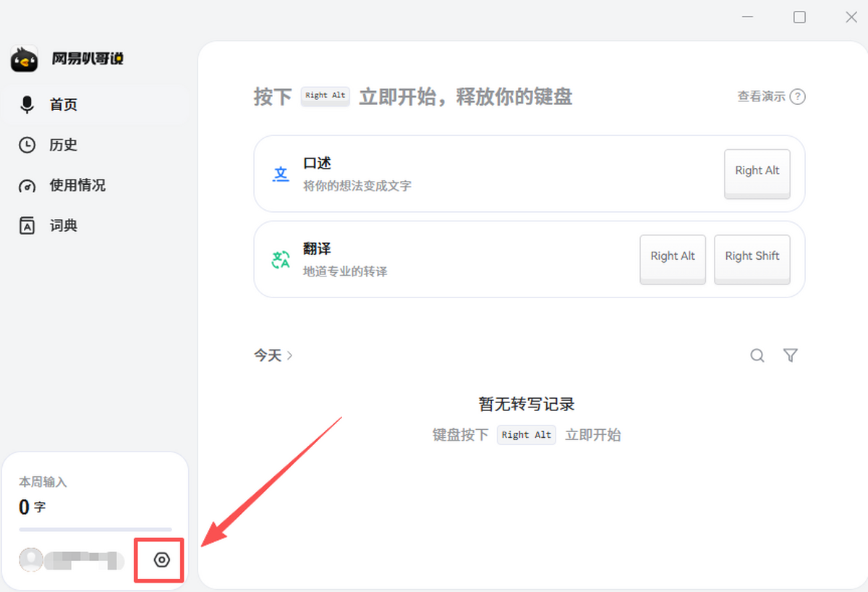
Task: Open the funnel filter for records
Action: 791,355
